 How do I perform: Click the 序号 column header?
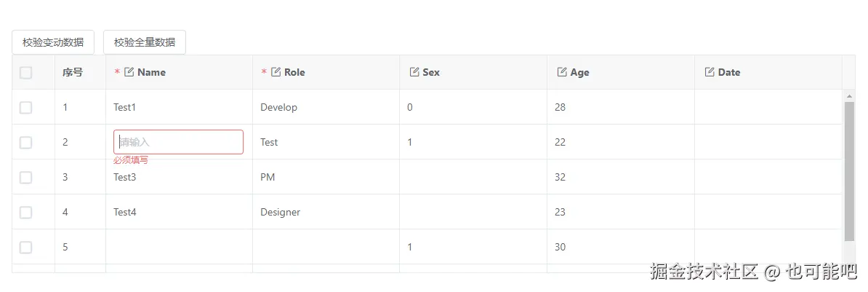(73, 72)
